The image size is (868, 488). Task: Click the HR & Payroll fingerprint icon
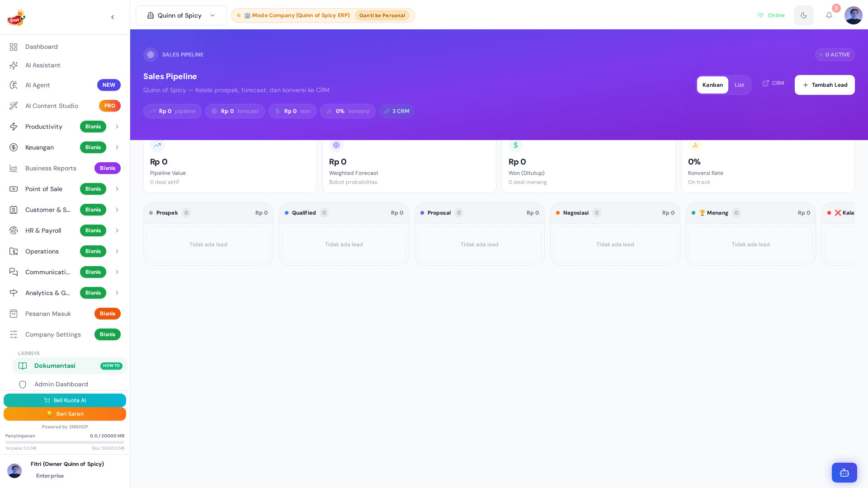click(14, 230)
